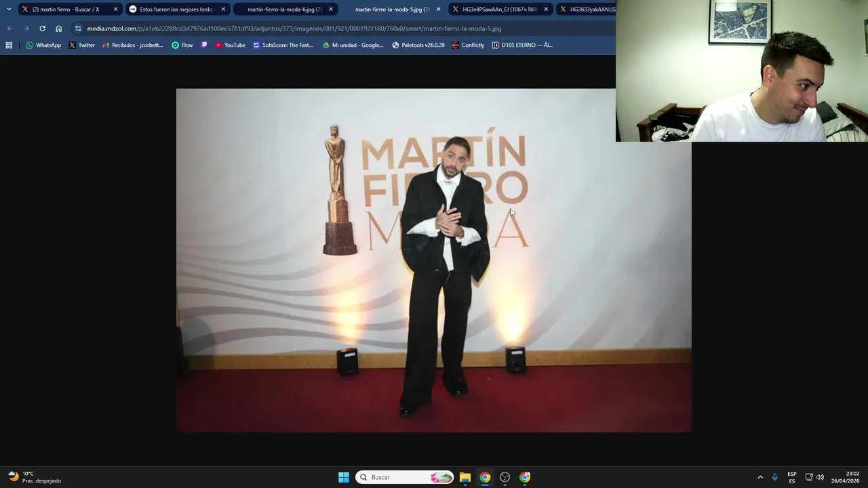Screen dimensions: 868x488
Task: Go back with the browser back arrow
Action: tap(9, 28)
